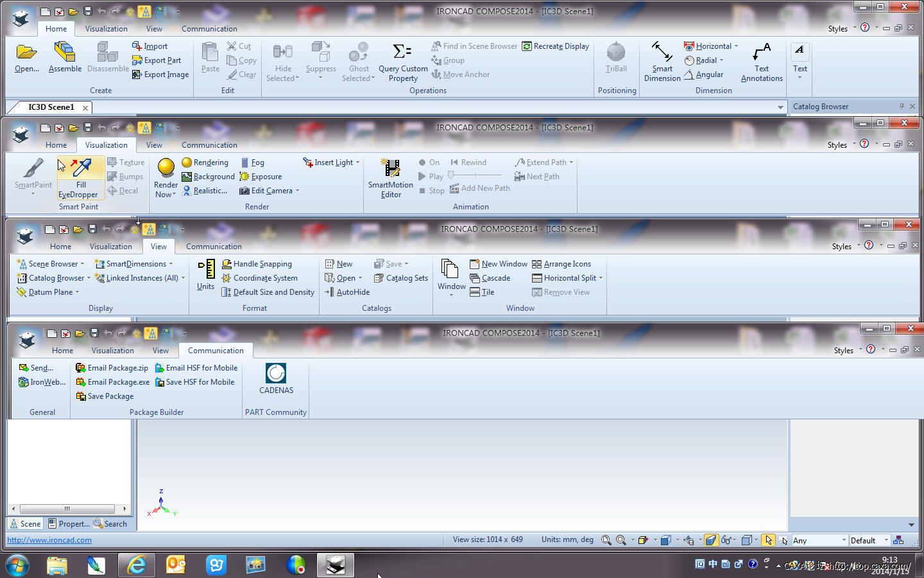Open the CADENAS PART Community
The height and width of the screenshot is (578, 924).
point(276,379)
